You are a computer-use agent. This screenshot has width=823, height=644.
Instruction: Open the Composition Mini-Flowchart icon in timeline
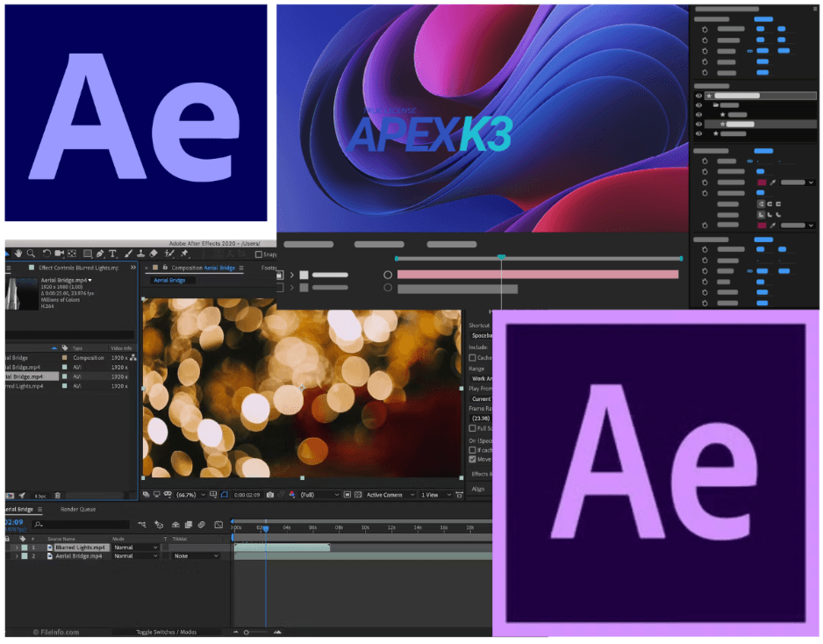(x=142, y=525)
